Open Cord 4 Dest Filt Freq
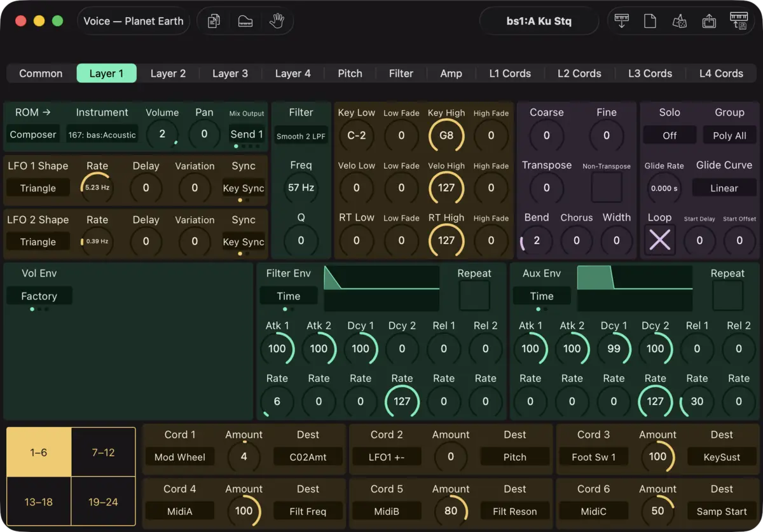 coord(308,510)
